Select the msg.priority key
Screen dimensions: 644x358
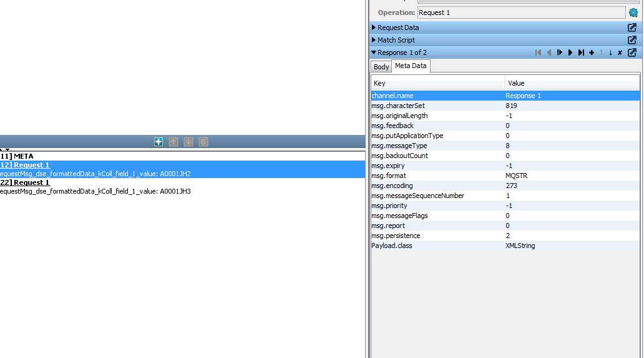click(389, 206)
